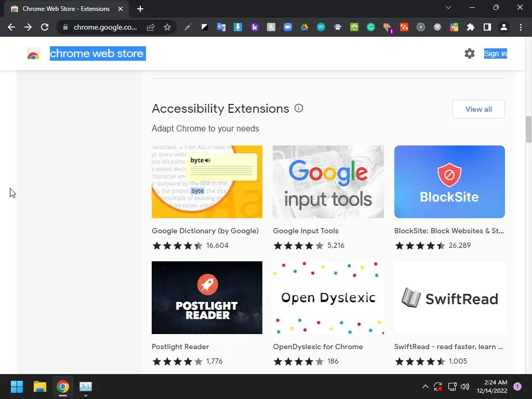Image resolution: width=532 pixels, height=399 pixels.
Task: Open File Explorer from taskbar
Action: tap(39, 387)
